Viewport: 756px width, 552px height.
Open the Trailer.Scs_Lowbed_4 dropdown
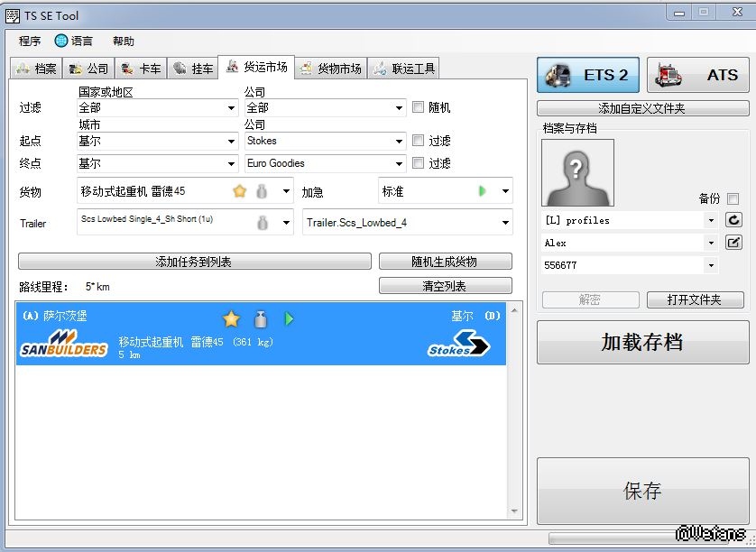click(504, 223)
